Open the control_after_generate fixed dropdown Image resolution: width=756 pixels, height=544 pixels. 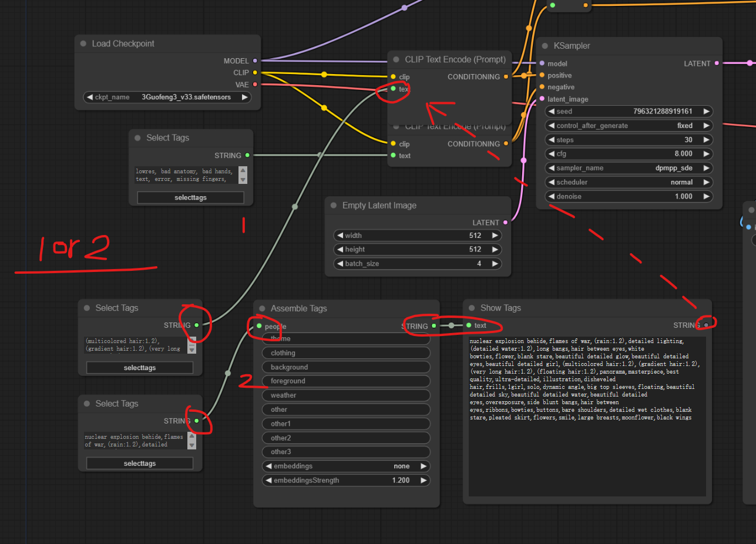(x=629, y=126)
